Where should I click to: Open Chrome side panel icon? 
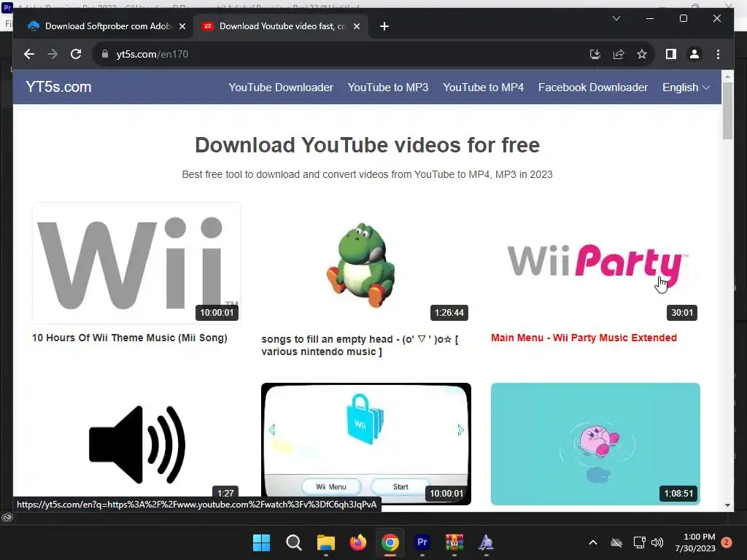point(671,54)
